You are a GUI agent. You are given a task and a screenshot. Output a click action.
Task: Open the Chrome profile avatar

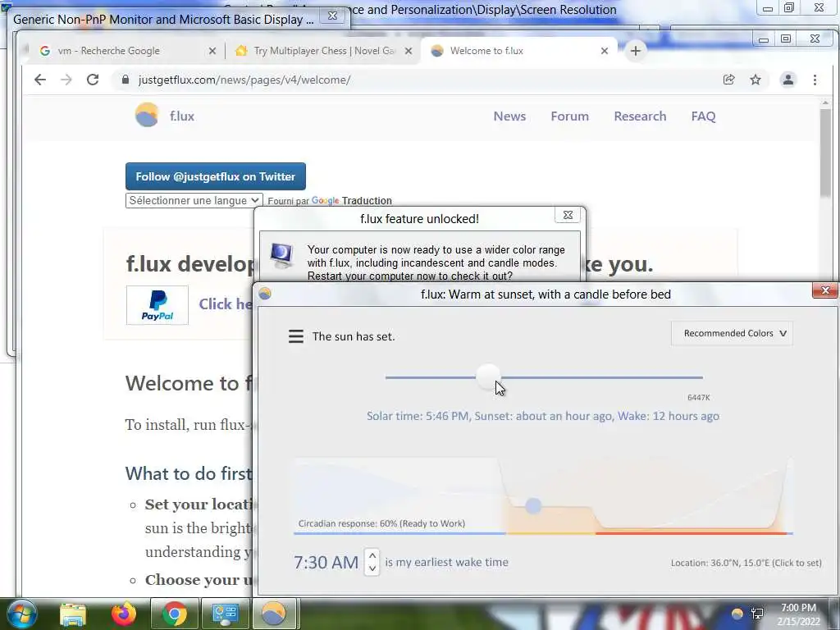coord(788,80)
